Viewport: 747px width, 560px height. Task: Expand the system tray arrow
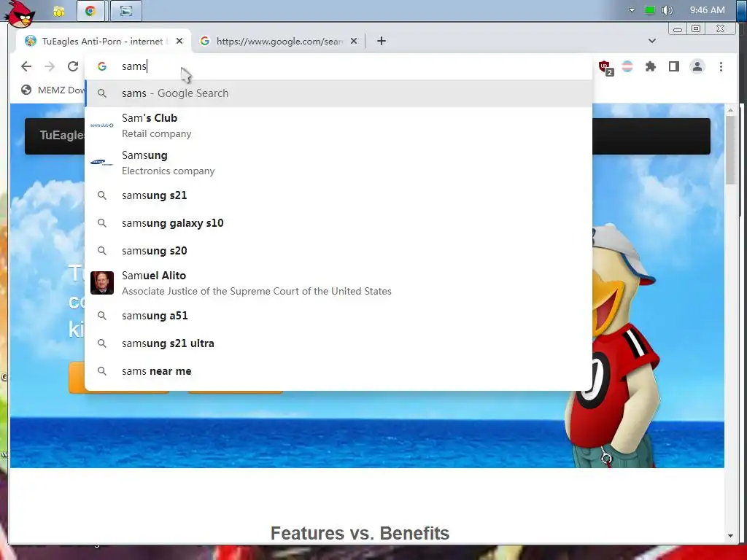pos(632,10)
